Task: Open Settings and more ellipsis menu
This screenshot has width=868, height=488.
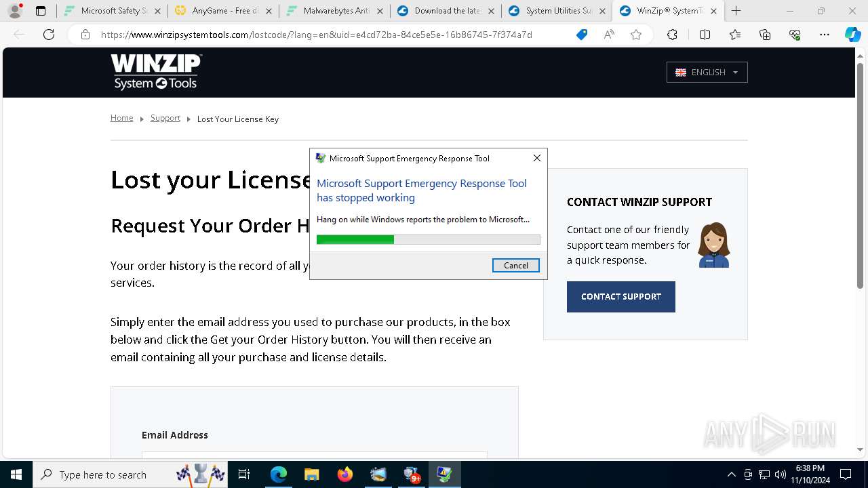Action: 825,35
